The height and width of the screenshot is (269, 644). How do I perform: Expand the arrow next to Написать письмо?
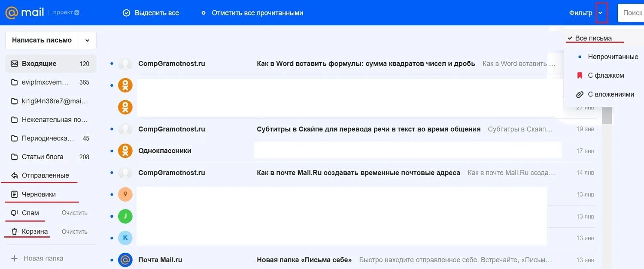coord(87,40)
